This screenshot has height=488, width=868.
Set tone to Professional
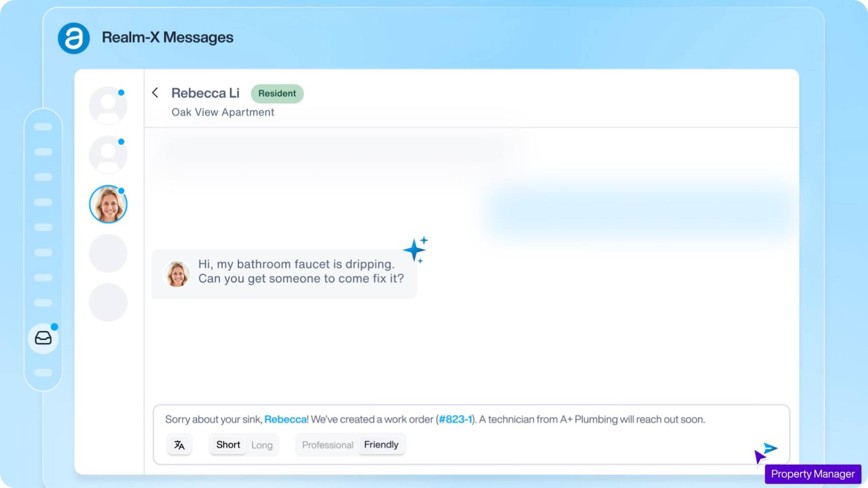pyautogui.click(x=327, y=445)
